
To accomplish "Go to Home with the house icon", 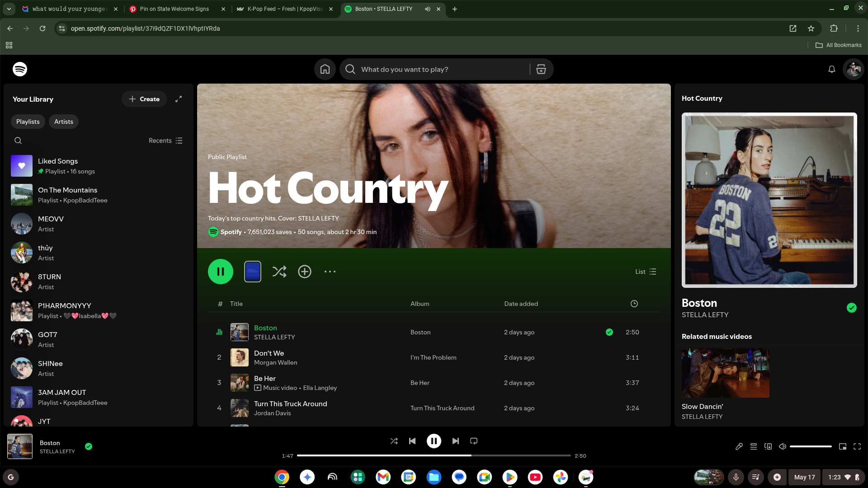I will (325, 69).
